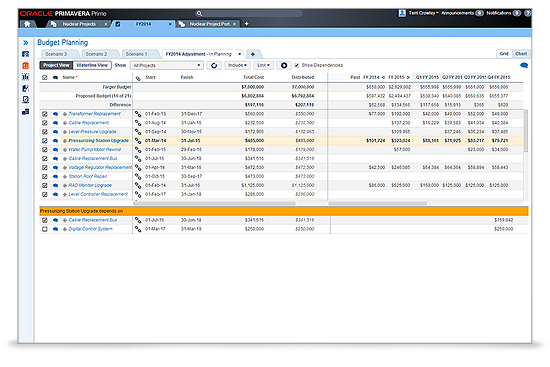Click the orange building sidebar icon
The image size is (550, 367).
pyautogui.click(x=26, y=66)
